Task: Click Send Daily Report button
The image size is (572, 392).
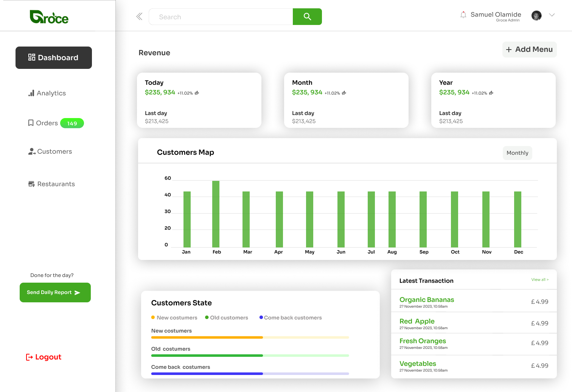Action: point(55,292)
